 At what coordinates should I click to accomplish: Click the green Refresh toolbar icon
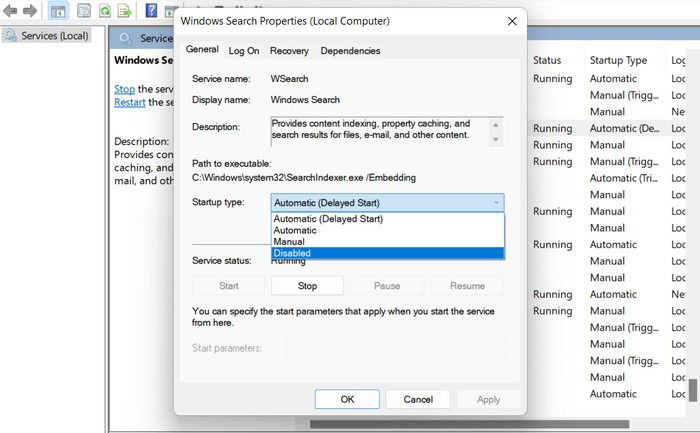pyautogui.click(x=105, y=10)
